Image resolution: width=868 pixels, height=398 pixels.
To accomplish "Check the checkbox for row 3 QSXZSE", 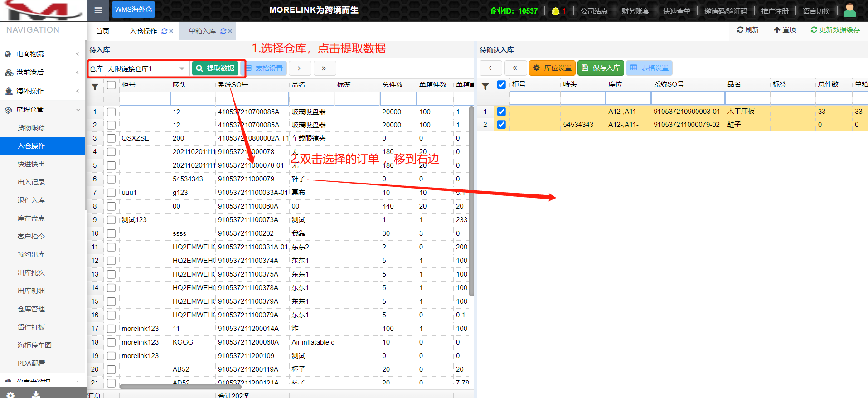I will coord(111,138).
